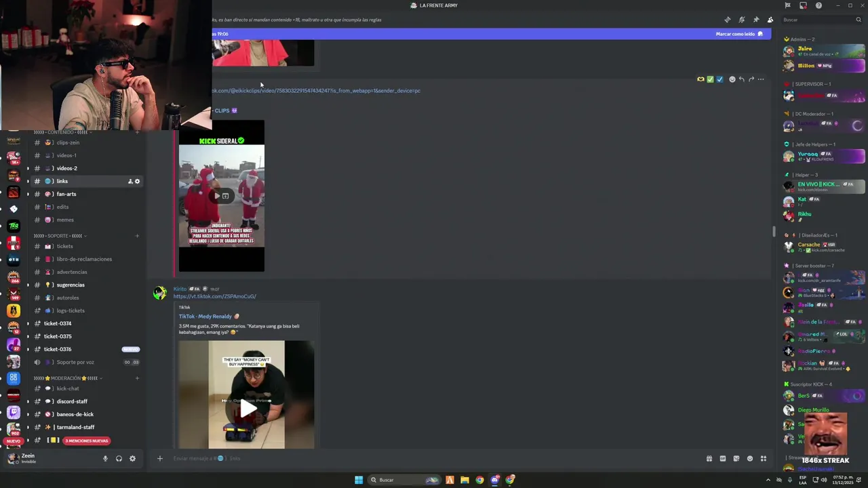Collapse the SOPORTE category

(59, 236)
